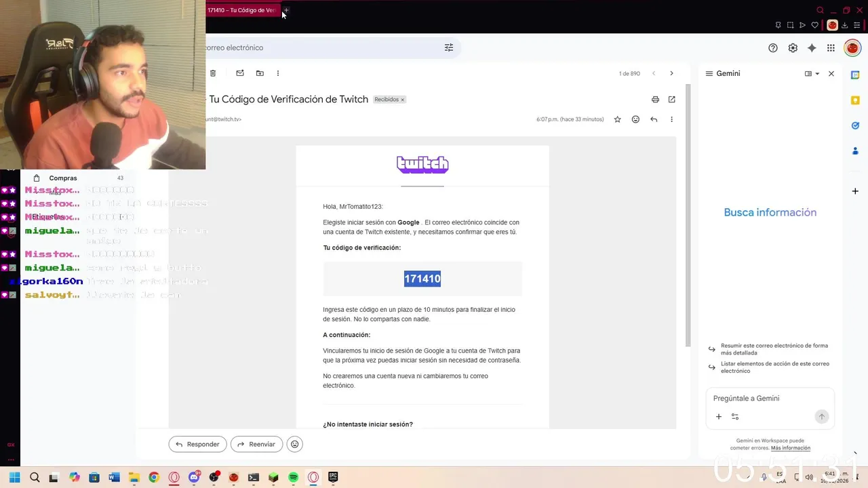Image resolution: width=868 pixels, height=488 pixels.
Task: Add emoji reaction beside Reenviar button
Action: coord(294,444)
